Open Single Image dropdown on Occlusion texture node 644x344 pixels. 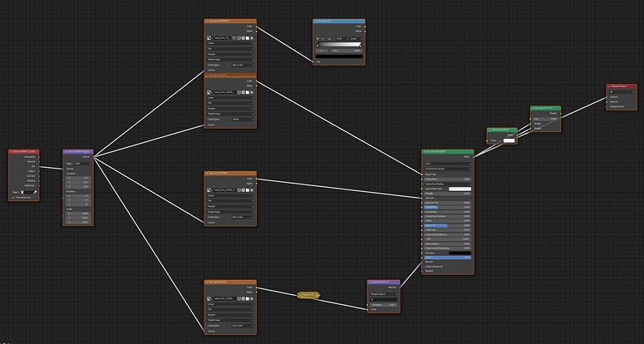tap(230, 60)
